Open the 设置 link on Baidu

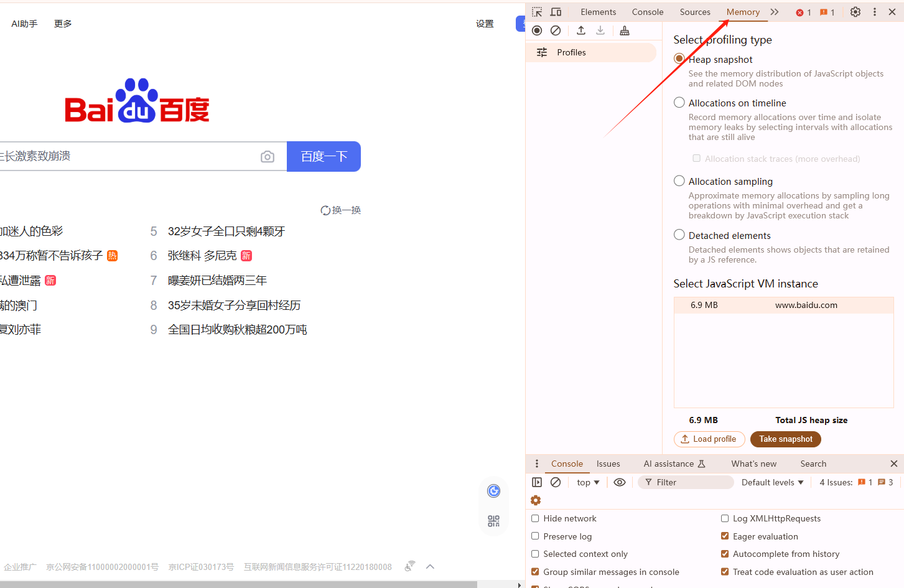click(485, 24)
